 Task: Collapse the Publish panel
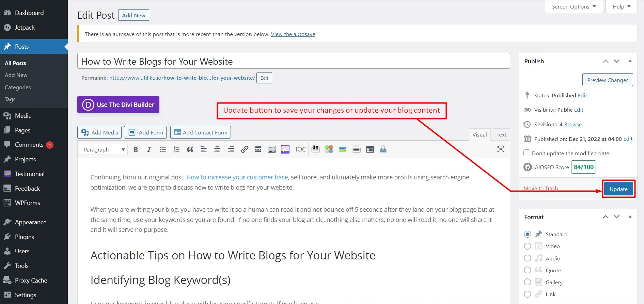click(630, 61)
